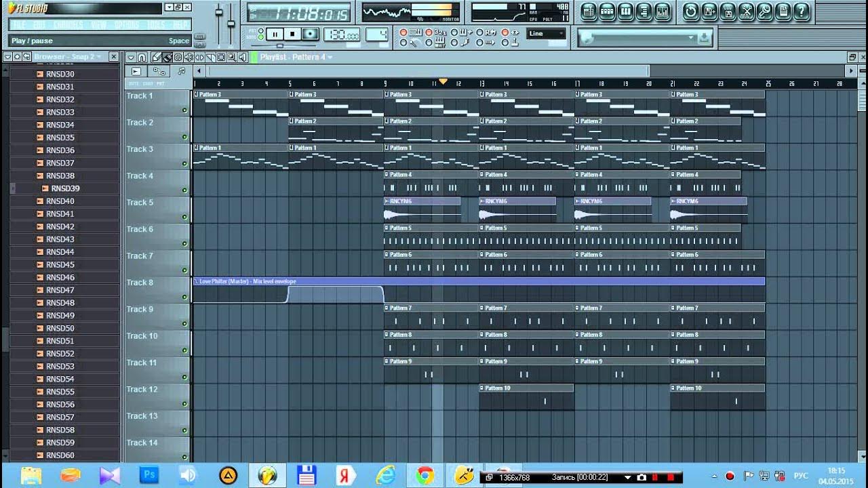The width and height of the screenshot is (868, 488).
Task: Select the RNSD45 sample in browser
Action: pos(60,264)
